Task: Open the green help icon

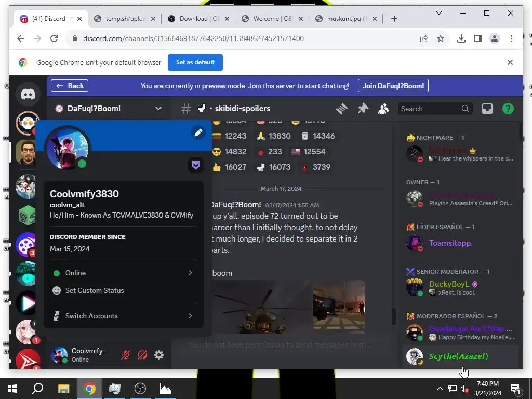Action: pos(508,109)
